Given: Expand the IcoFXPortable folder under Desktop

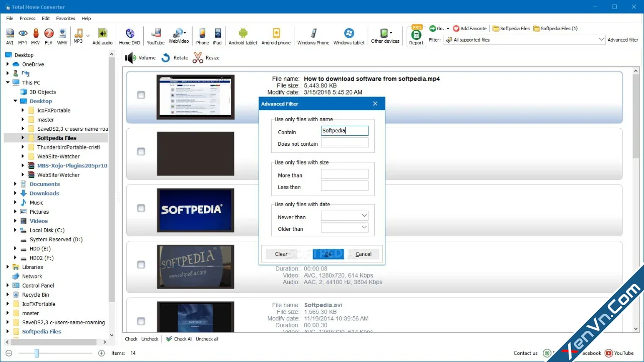Looking at the screenshot, I should pyautogui.click(x=23, y=110).
